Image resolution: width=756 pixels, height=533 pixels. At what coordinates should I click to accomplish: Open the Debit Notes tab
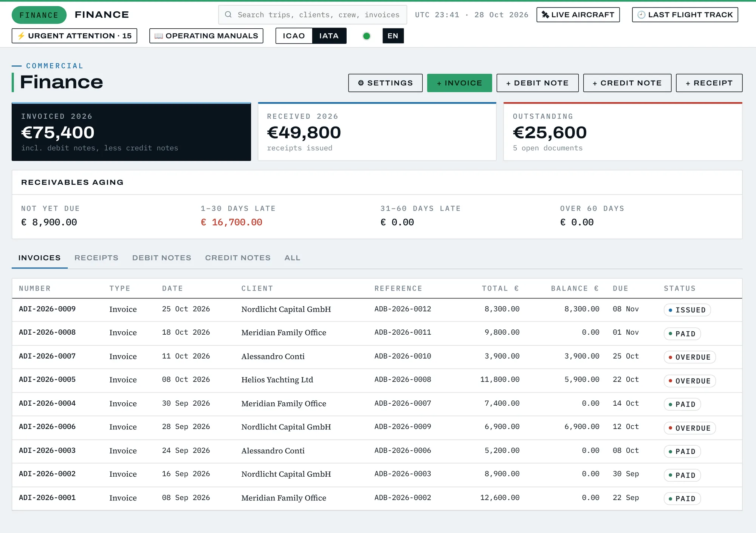point(162,258)
